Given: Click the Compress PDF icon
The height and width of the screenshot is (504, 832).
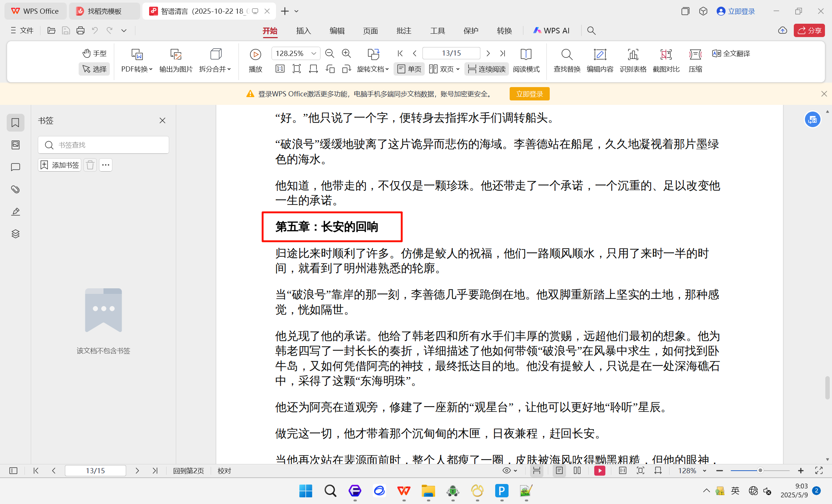Looking at the screenshot, I should click(x=695, y=55).
